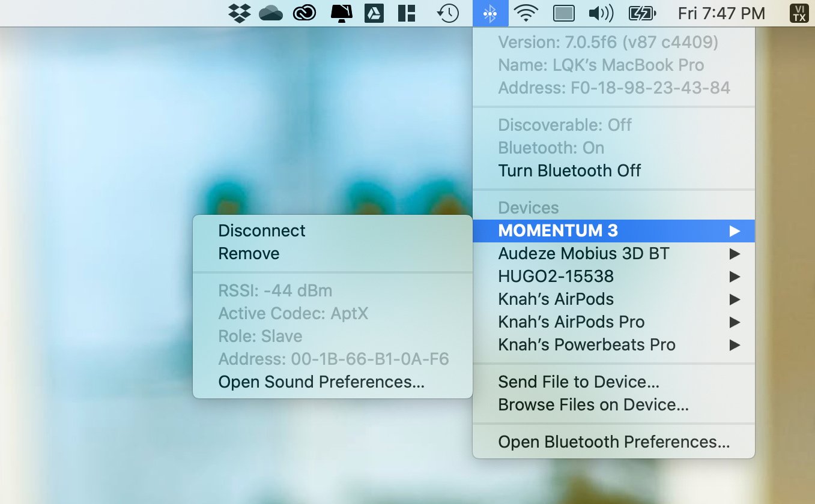Open the Knah's AirPods Pro submenu
815x504 pixels.
point(571,322)
